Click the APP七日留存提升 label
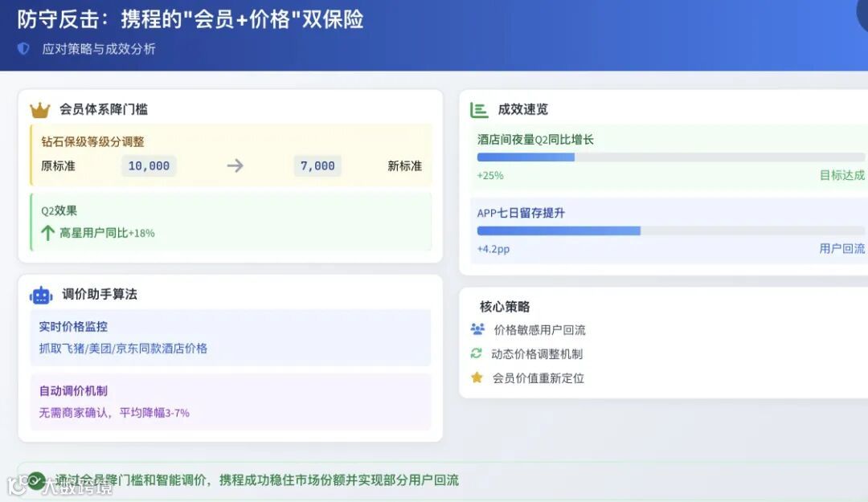Image resolution: width=868 pixels, height=502 pixels. coord(521,213)
